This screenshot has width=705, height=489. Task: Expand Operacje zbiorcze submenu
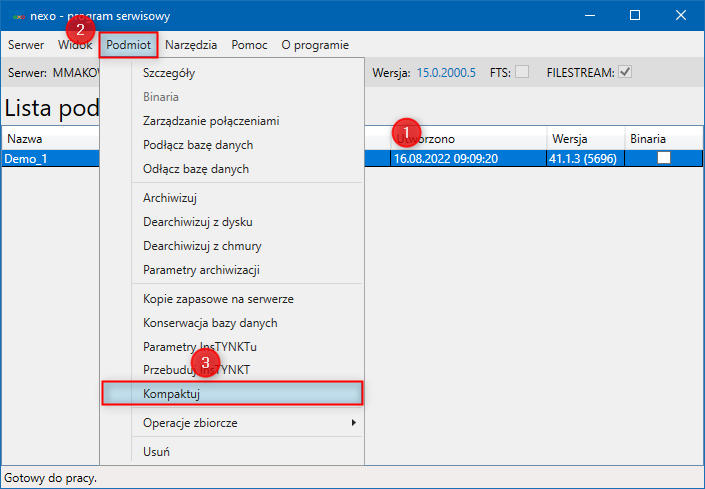pos(232,423)
